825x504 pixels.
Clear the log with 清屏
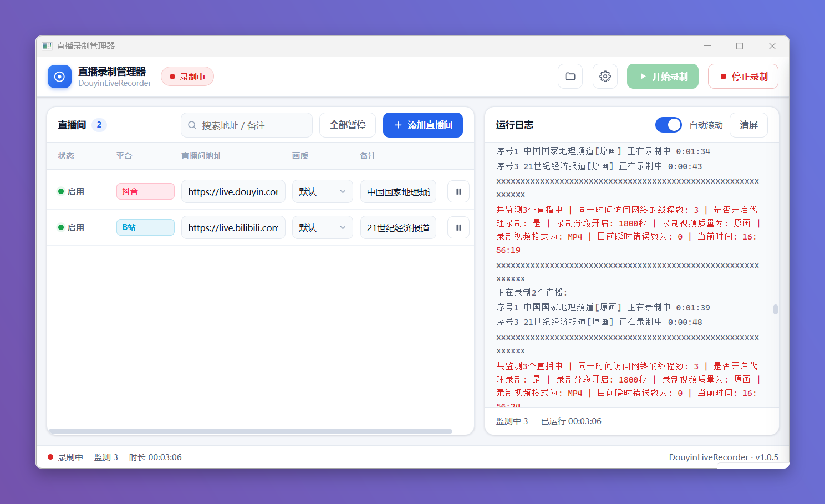tap(748, 125)
